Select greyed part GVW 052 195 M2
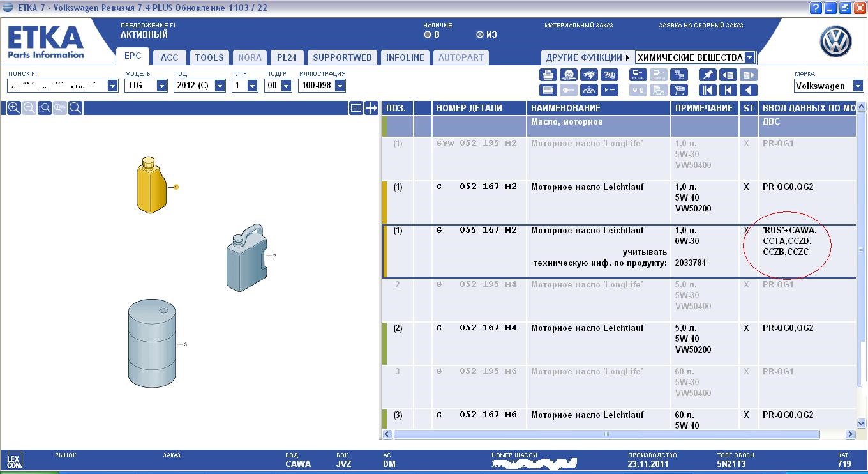 point(476,143)
